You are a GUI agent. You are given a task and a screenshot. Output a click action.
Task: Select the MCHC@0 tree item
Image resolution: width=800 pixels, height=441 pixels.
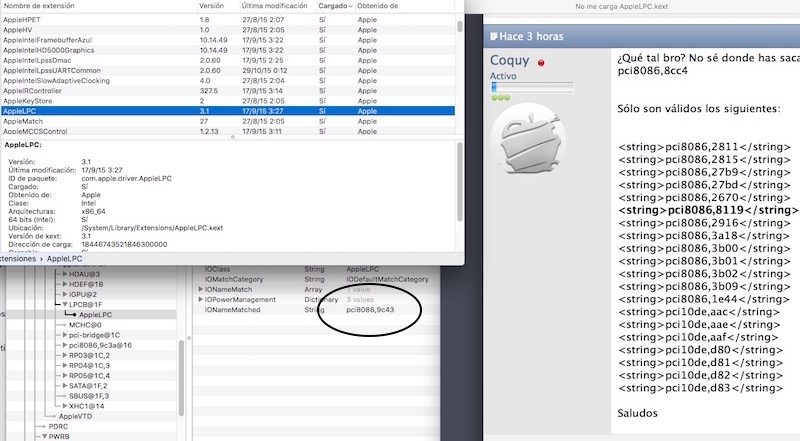pos(85,325)
